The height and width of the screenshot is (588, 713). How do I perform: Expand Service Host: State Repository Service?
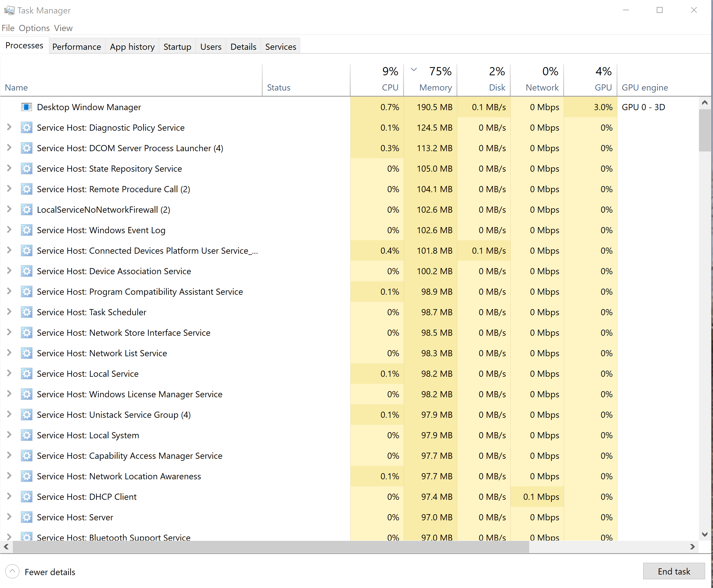(9, 168)
